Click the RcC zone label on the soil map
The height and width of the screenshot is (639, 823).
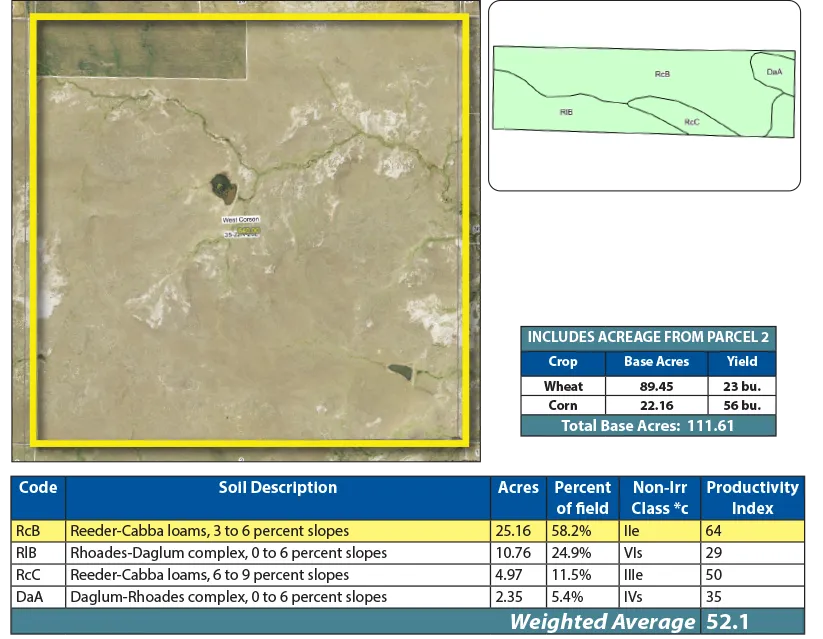(x=691, y=122)
